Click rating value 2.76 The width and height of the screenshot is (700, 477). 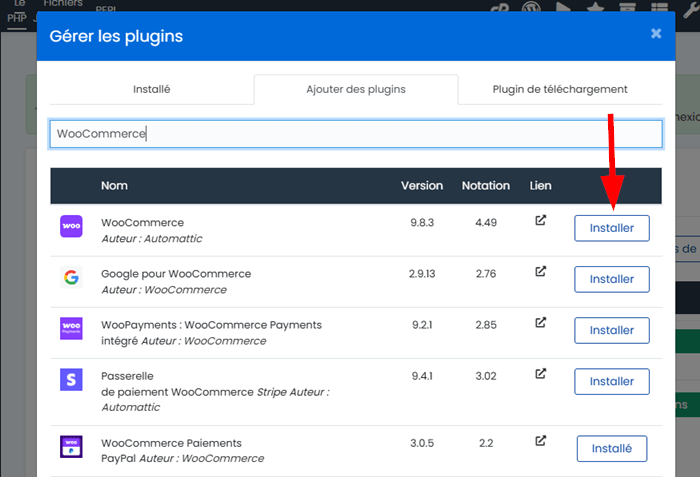[486, 274]
